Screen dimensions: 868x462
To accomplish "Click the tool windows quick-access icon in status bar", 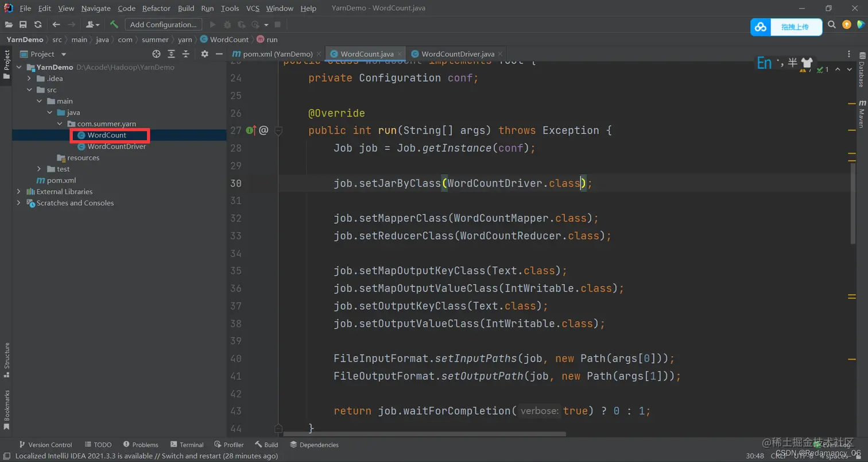I will [x=6, y=456].
